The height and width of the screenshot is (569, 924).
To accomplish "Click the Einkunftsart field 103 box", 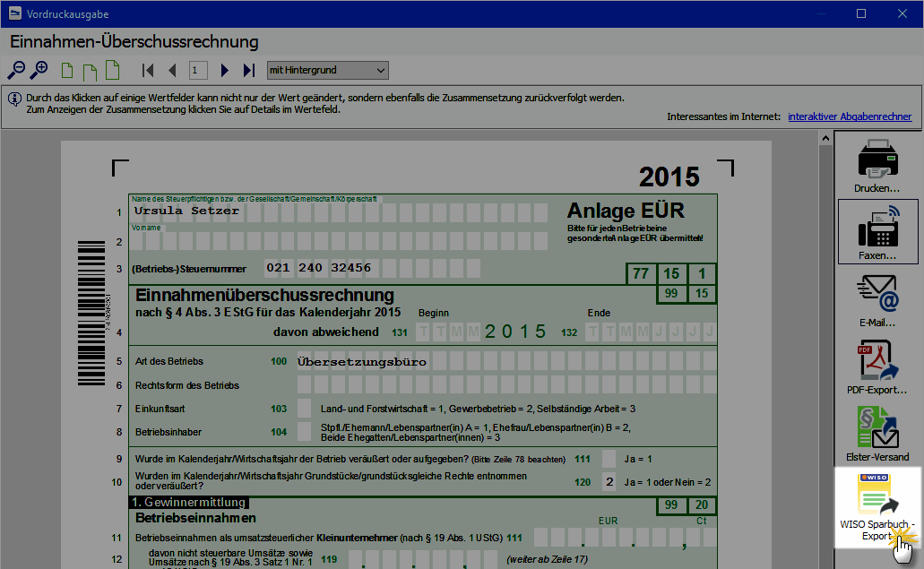I will tap(304, 409).
